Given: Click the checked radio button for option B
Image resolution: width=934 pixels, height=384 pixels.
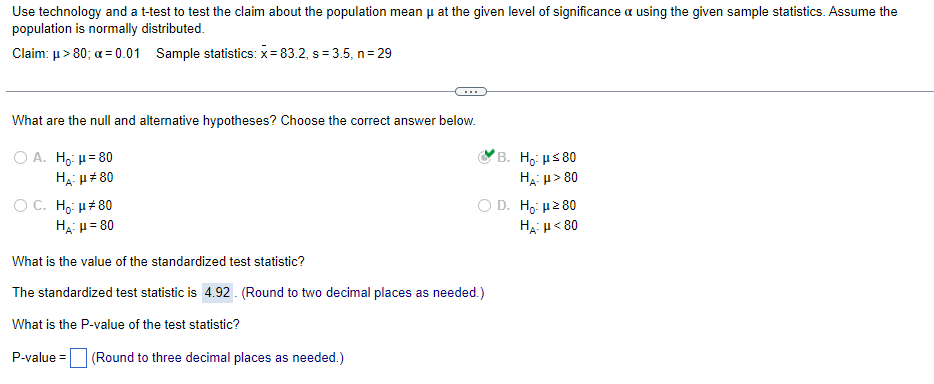Looking at the screenshot, I should 485,158.
